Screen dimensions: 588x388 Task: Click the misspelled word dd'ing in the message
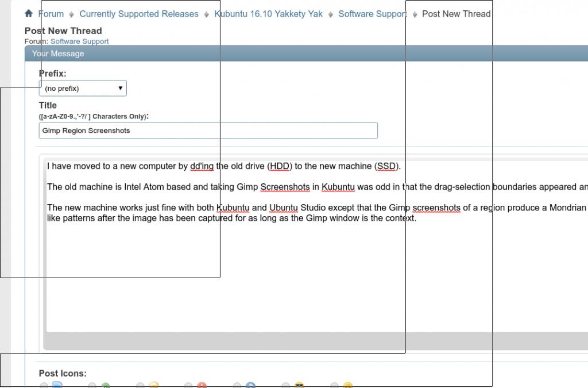pos(202,166)
